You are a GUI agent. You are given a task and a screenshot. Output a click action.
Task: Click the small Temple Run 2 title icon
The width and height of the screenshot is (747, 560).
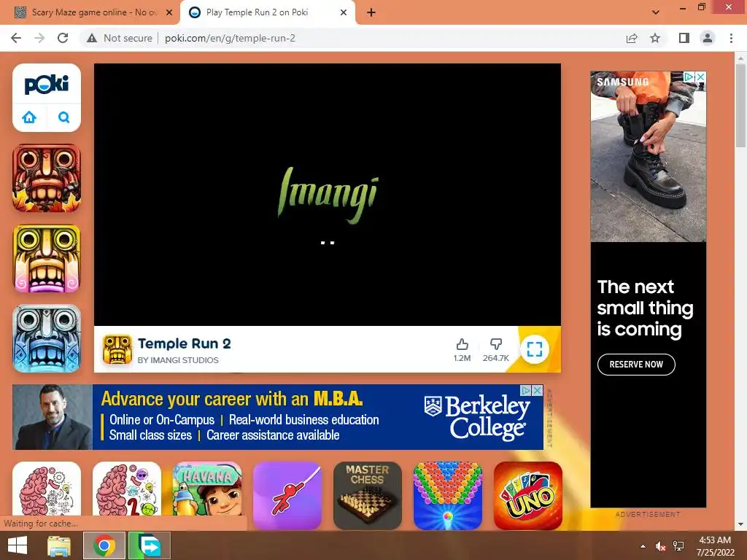click(x=117, y=349)
